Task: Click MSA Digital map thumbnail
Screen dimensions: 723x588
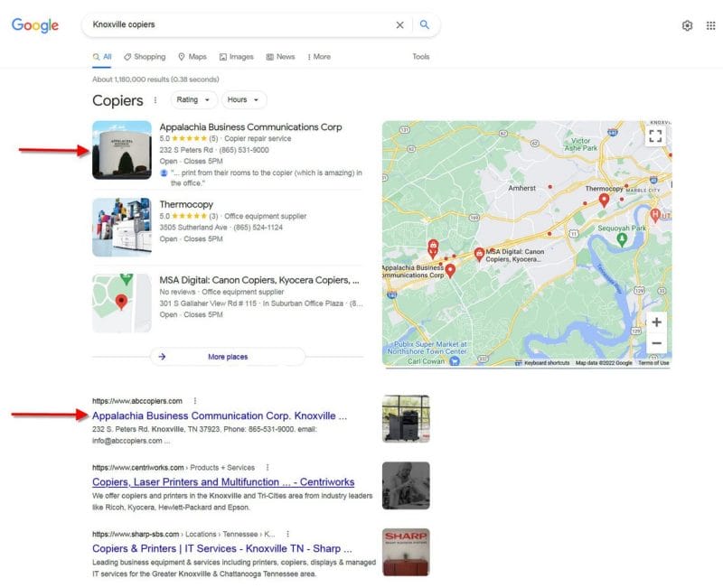Action: pos(122,303)
